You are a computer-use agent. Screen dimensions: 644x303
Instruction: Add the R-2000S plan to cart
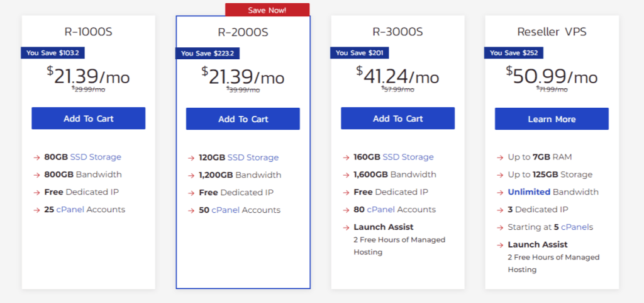click(x=243, y=119)
